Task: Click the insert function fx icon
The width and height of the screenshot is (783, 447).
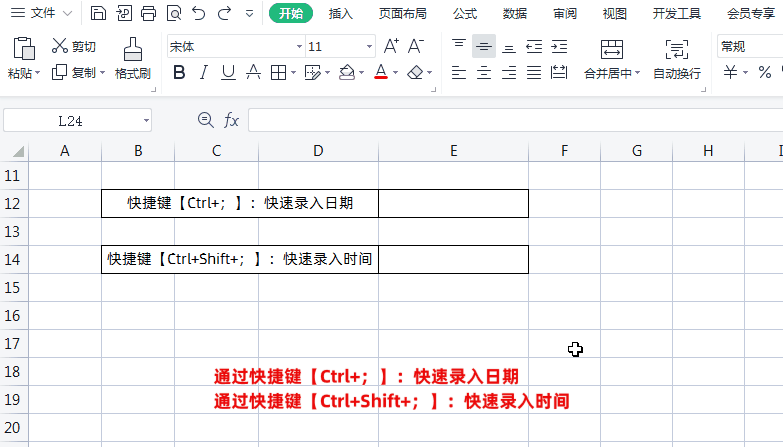Action: tap(231, 120)
